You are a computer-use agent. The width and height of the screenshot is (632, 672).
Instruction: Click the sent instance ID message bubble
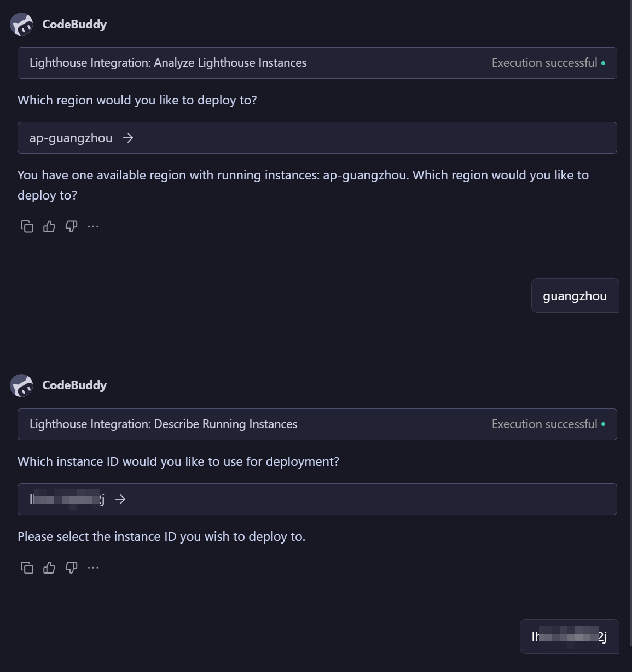(x=569, y=636)
